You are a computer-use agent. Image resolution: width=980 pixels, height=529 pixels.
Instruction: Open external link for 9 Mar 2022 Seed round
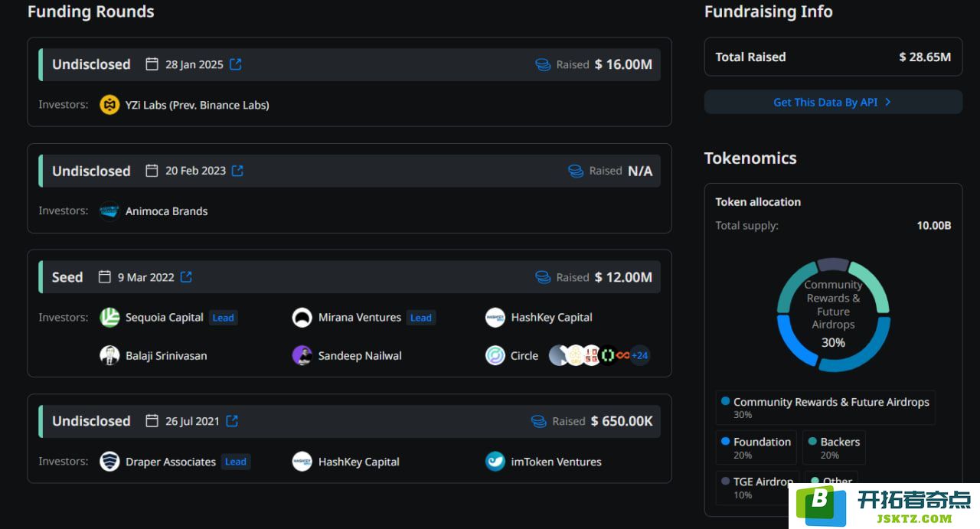coord(186,277)
